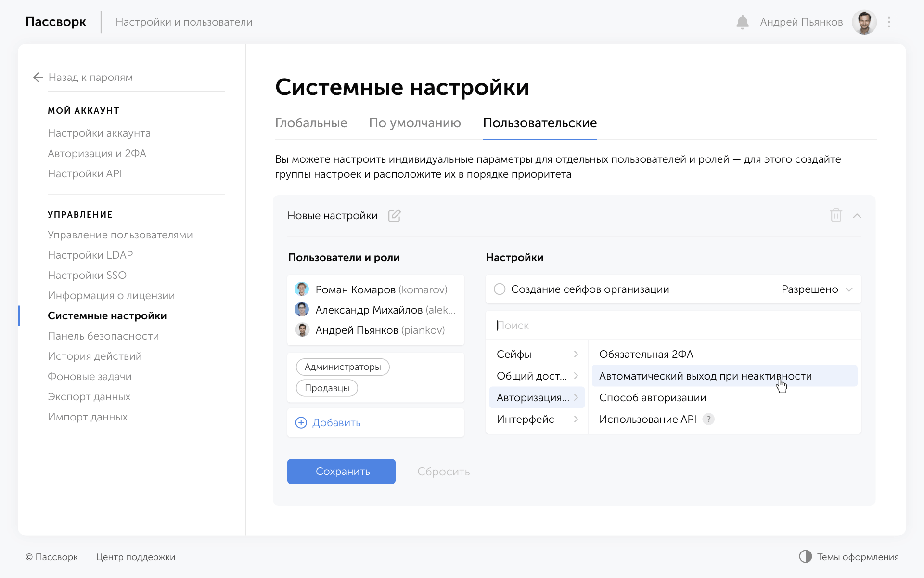The image size is (924, 578).
Task: Open the «Разрешено» value dropdown
Action: [817, 289]
